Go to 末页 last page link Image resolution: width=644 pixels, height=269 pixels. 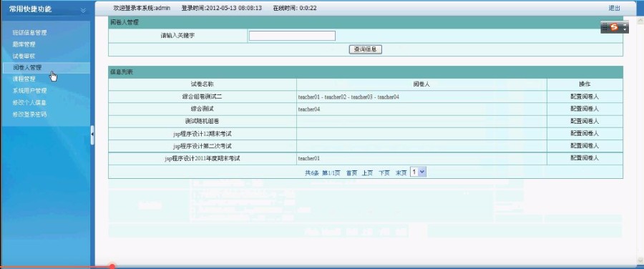(x=401, y=173)
